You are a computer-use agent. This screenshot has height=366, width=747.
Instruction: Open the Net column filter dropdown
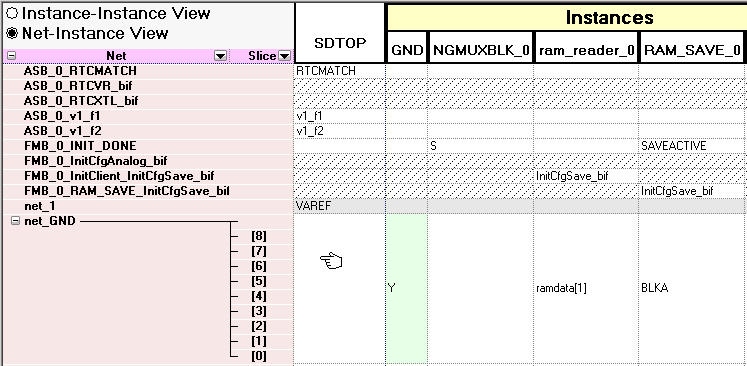(x=220, y=56)
